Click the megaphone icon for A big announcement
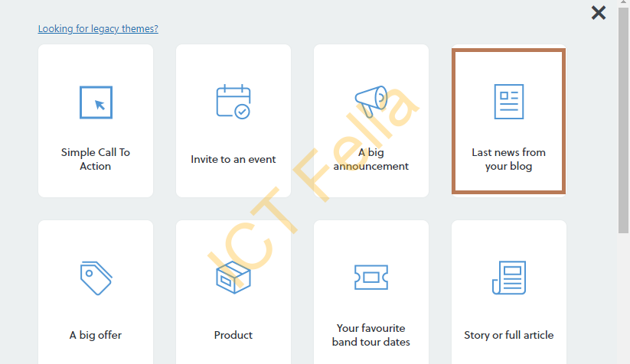The height and width of the screenshot is (364, 630). [x=370, y=102]
